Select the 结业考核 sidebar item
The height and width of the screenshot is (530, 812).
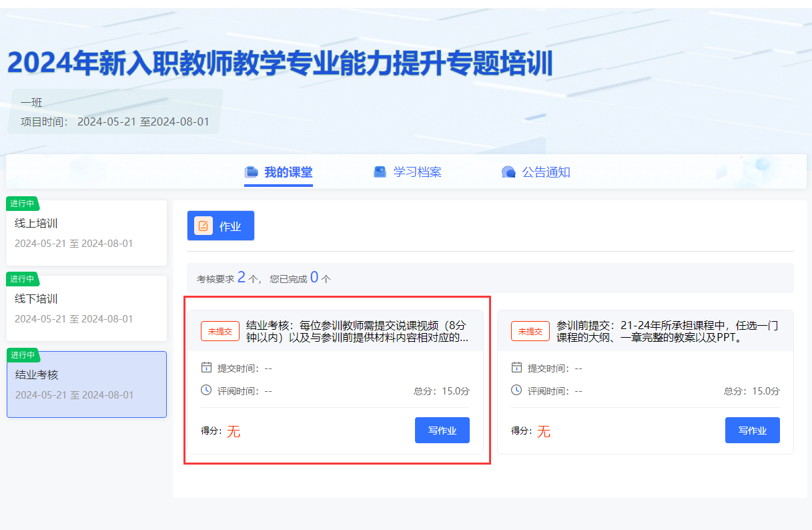point(87,384)
